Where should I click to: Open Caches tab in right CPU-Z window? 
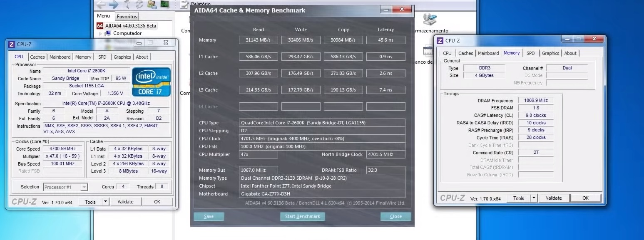pyautogui.click(x=466, y=53)
